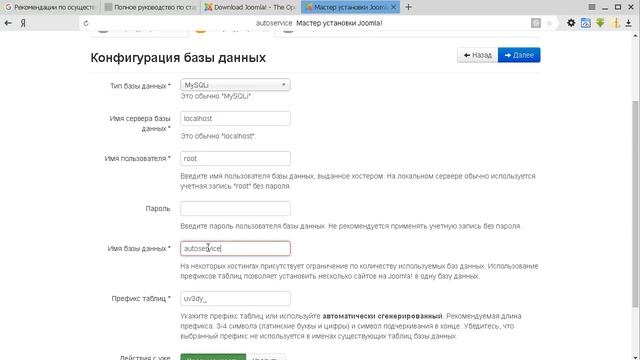Focus the Префикс таблиц field uv3dy_

click(x=235, y=299)
